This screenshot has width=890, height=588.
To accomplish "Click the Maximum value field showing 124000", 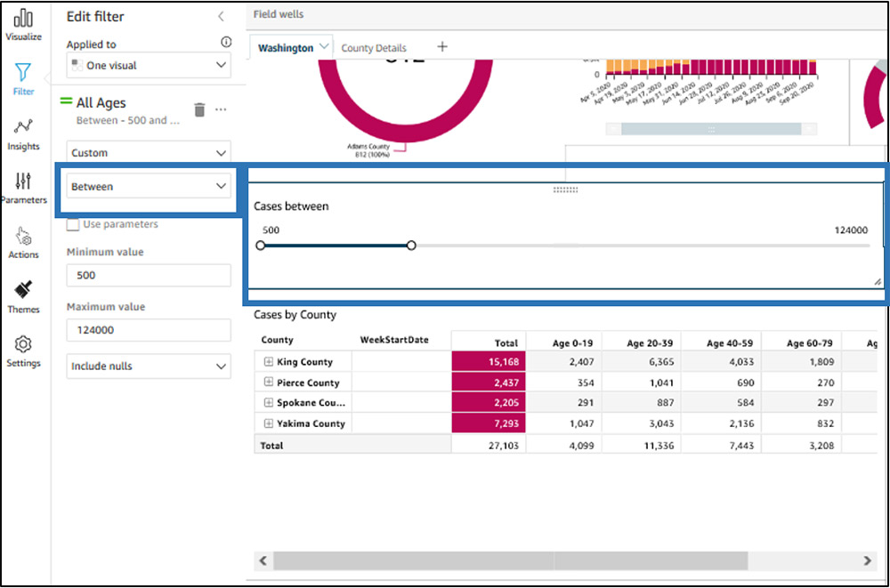I will click(x=149, y=330).
